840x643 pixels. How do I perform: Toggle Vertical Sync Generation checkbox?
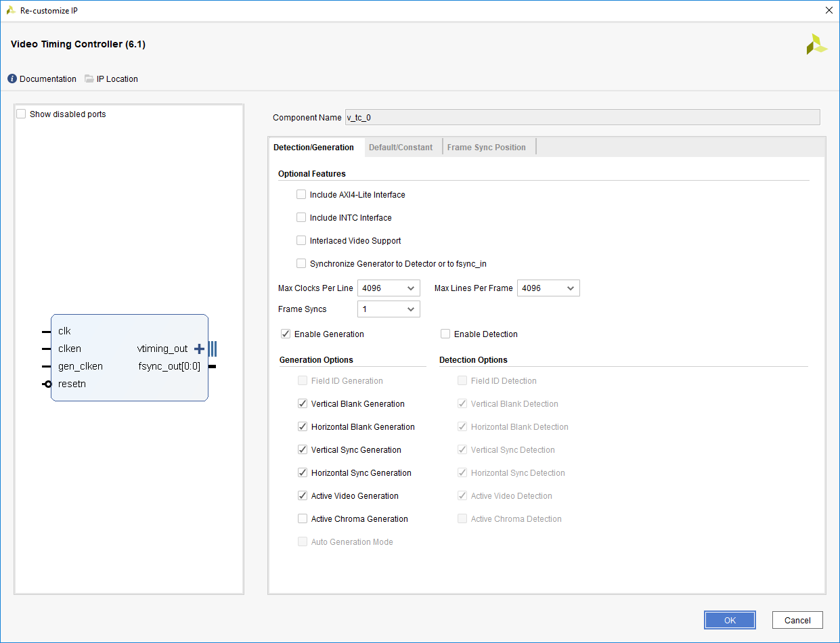(x=303, y=449)
